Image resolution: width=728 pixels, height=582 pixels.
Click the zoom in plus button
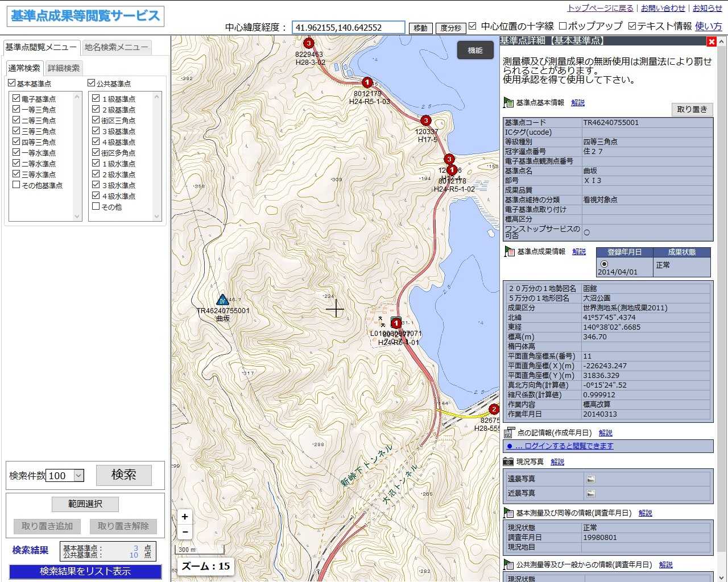coord(185,517)
